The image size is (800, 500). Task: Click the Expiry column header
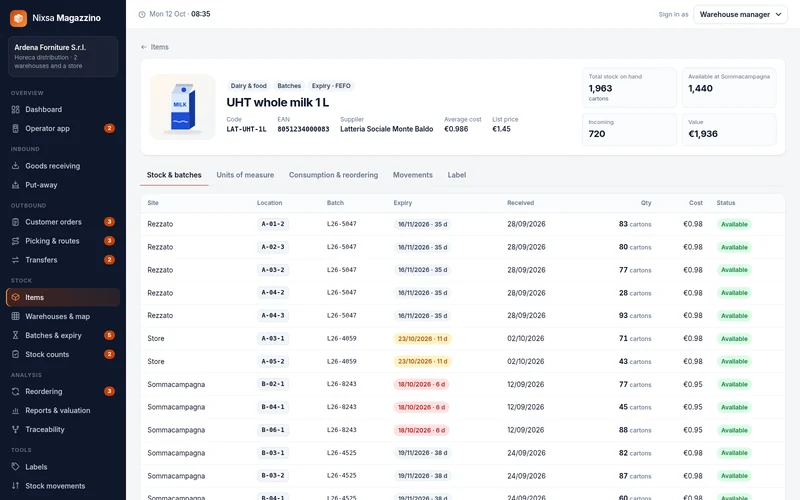click(403, 203)
